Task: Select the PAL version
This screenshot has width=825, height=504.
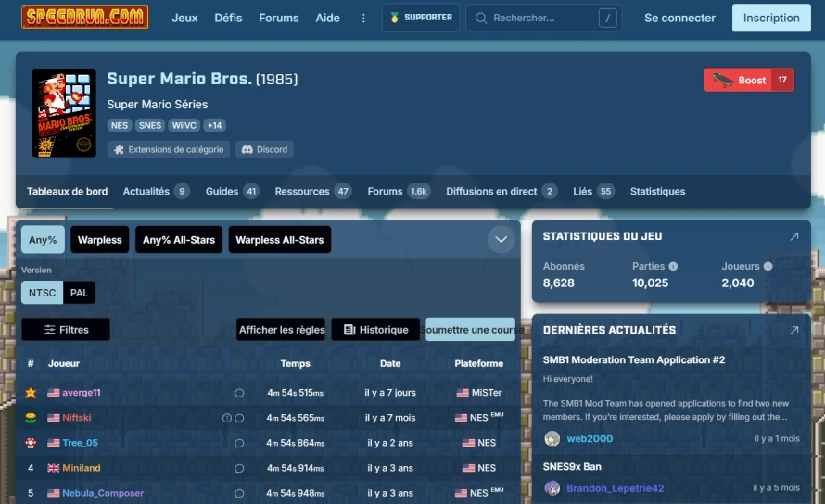Action: [x=79, y=293]
